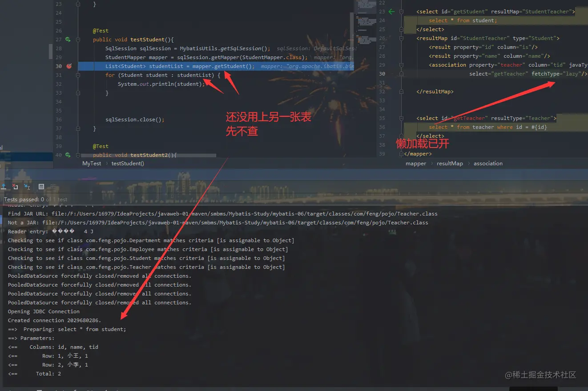The width and height of the screenshot is (588, 391).
Task: Collapse getTeacher select tag fold on line 35
Action: [x=402, y=118]
